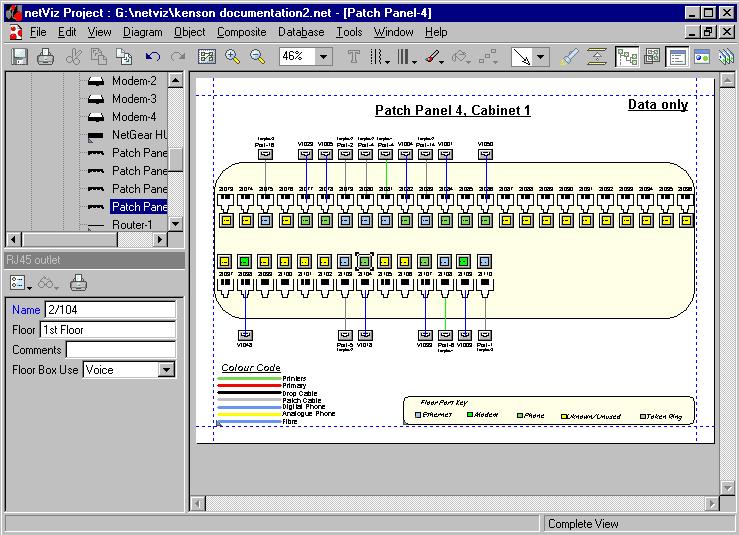This screenshot has width=739, height=535.
Task: Click the Undo arrow icon
Action: [x=153, y=57]
